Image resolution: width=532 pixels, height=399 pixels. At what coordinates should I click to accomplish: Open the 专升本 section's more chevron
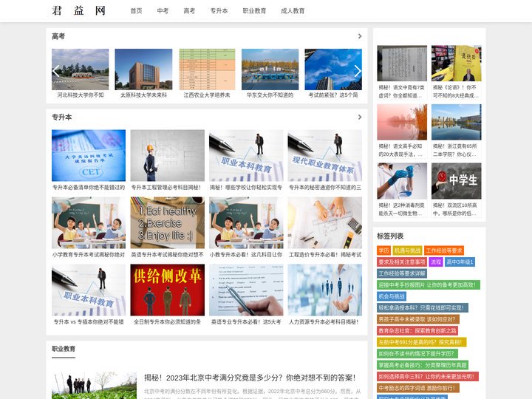(x=360, y=117)
